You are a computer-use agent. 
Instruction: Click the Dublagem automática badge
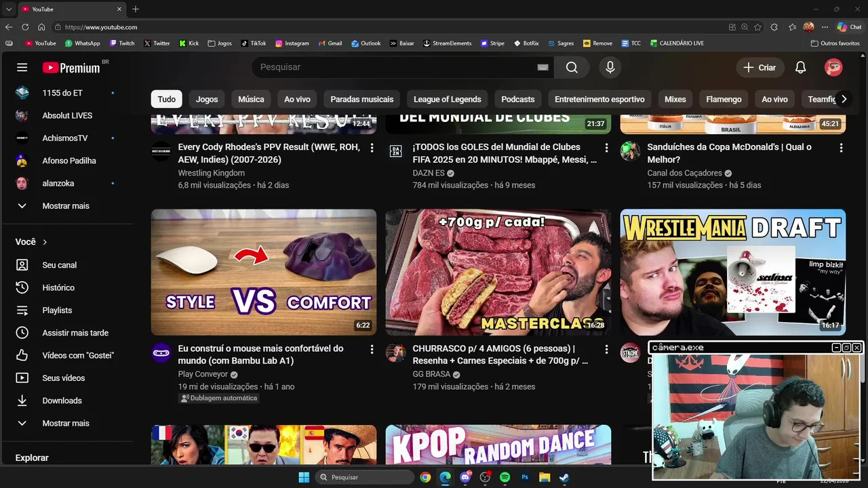coord(219,399)
